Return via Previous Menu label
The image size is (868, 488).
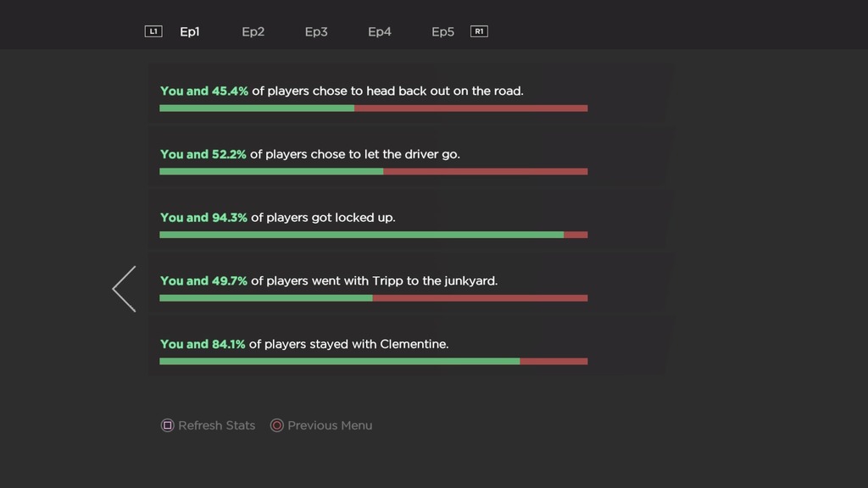[330, 425]
